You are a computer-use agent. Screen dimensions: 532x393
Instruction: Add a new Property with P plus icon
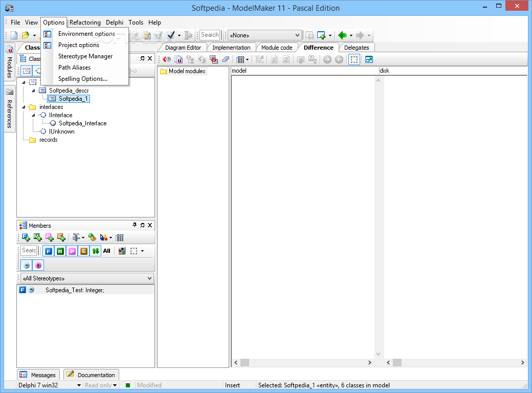pos(50,237)
